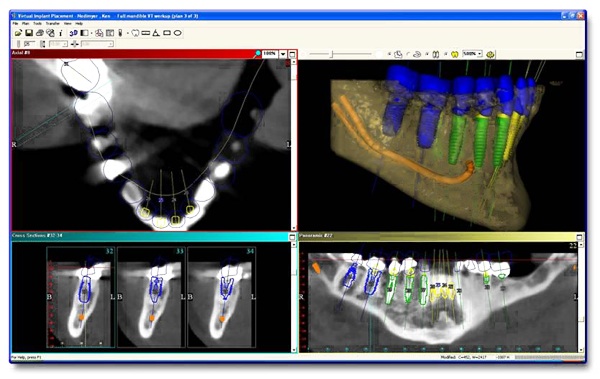The height and width of the screenshot is (379, 600).
Task: Maximize the Cross Sections panel
Action: pos(292,237)
